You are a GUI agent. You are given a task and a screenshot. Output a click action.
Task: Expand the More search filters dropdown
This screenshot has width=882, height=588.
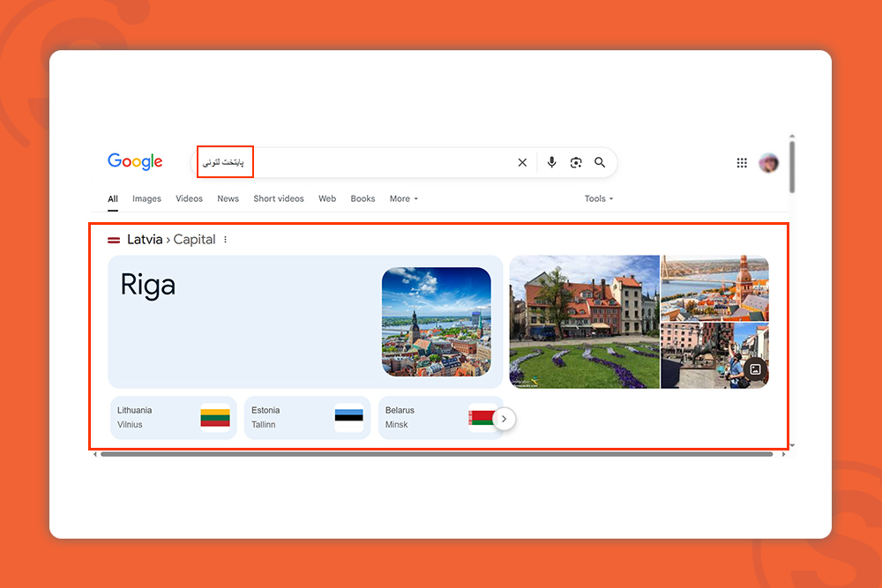click(x=403, y=199)
